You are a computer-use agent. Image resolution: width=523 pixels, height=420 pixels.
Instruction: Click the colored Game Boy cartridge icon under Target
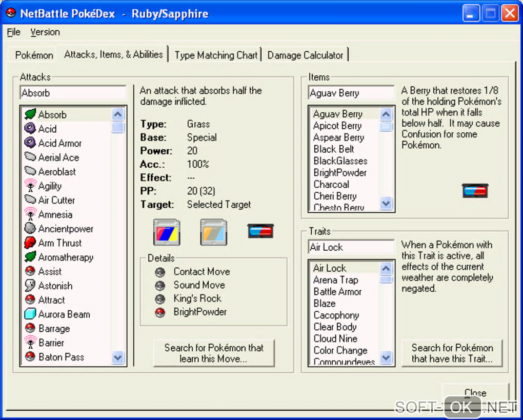[x=167, y=232]
